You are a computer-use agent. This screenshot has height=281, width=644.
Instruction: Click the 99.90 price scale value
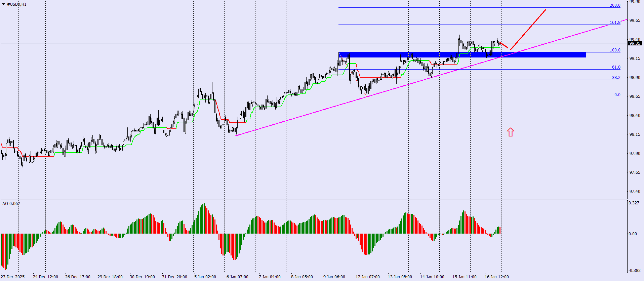click(635, 2)
